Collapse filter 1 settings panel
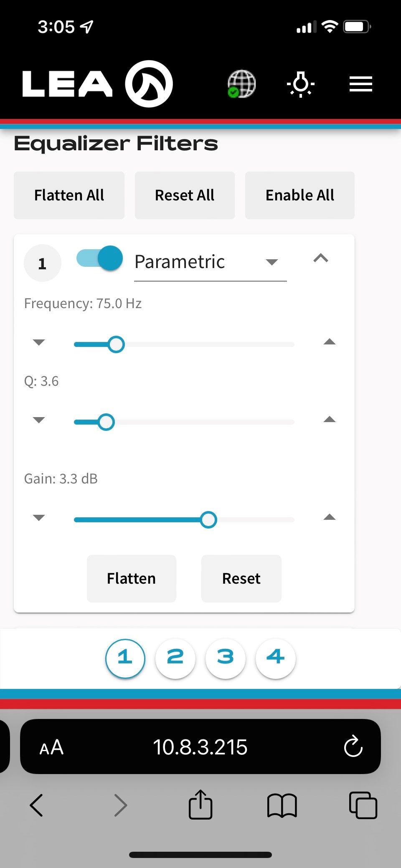401x868 pixels. pyautogui.click(x=321, y=258)
